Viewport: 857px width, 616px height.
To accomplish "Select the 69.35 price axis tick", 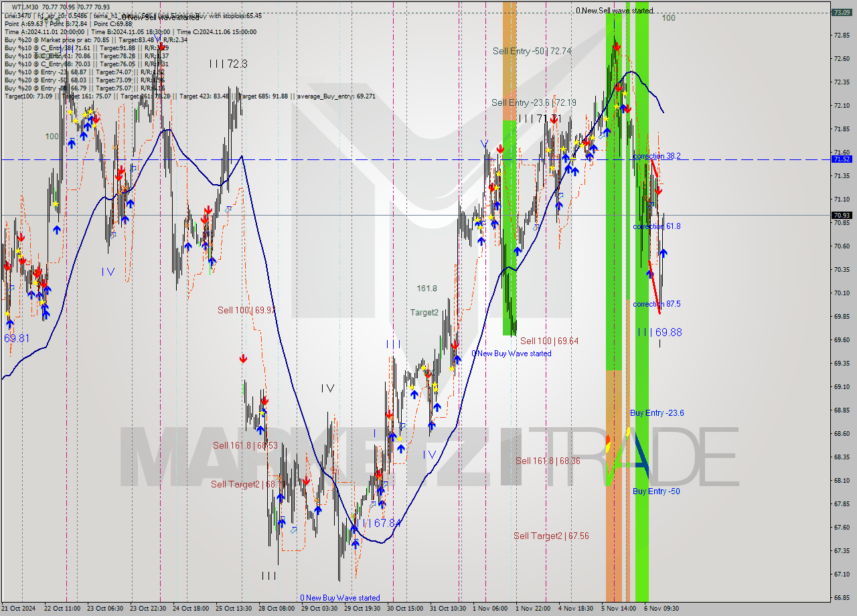I will [842, 364].
